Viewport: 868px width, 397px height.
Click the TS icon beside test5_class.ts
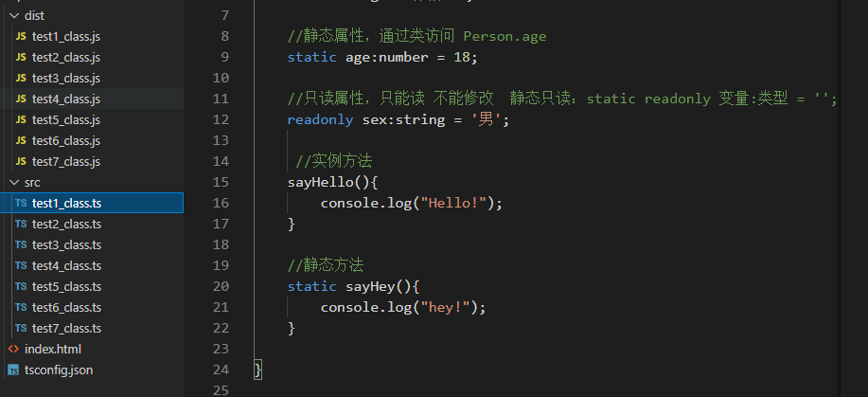click(x=21, y=287)
